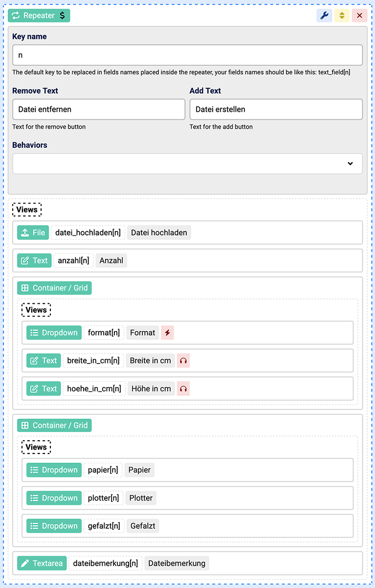Click the anzahl[n] Text field badge
375x588 pixels.
[34, 260]
